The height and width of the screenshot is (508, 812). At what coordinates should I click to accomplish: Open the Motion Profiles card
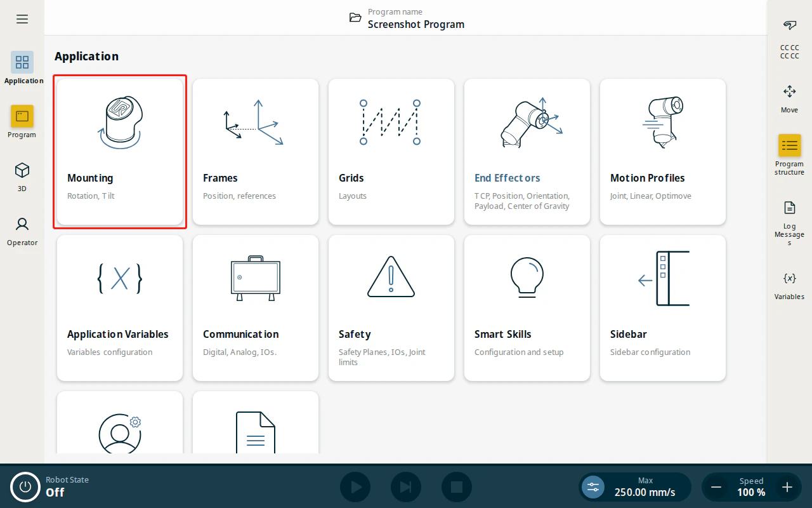pyautogui.click(x=663, y=152)
